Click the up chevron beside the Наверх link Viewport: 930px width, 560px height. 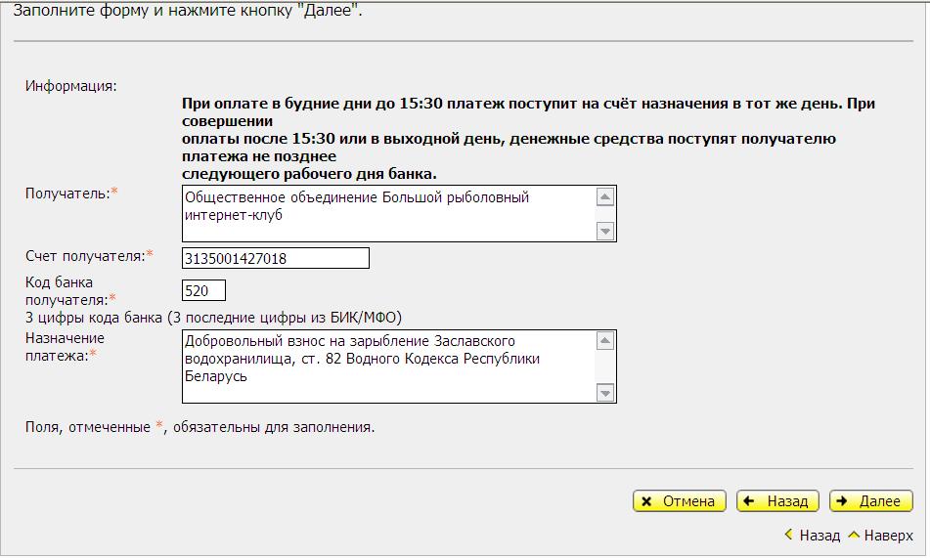coord(853,536)
